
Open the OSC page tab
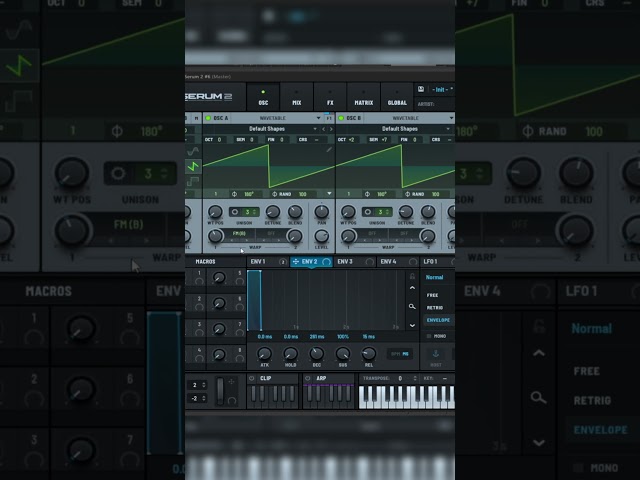263,97
